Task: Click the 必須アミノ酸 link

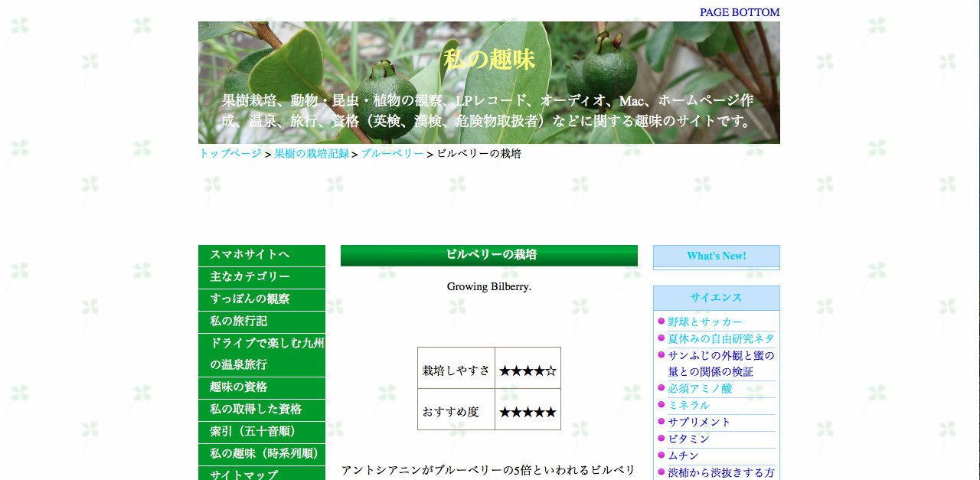Action: point(700,389)
